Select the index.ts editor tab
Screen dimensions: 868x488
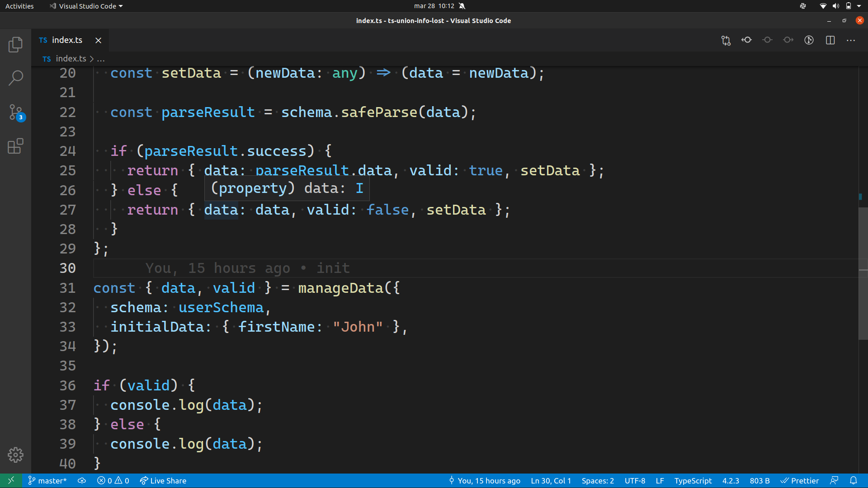pos(67,40)
